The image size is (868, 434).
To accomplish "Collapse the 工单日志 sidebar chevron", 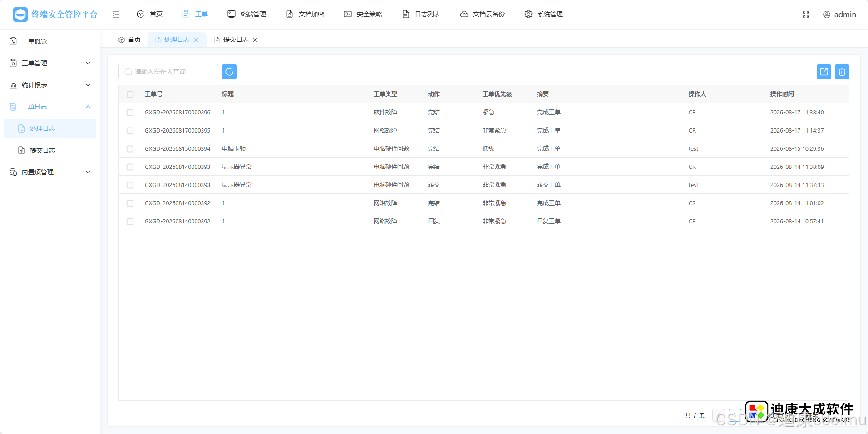I will (x=88, y=107).
